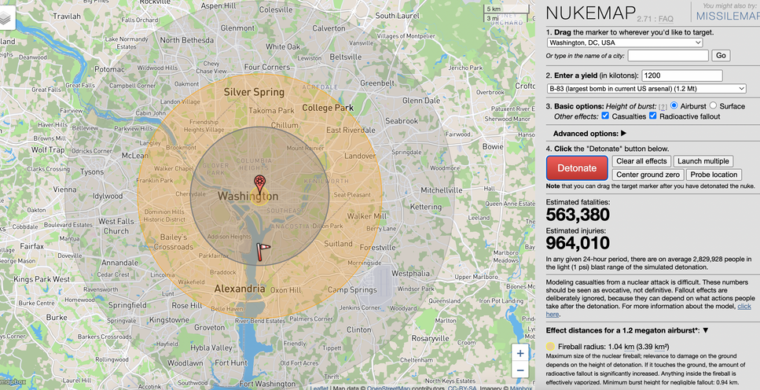Toggle the Casualties checkbox

[x=605, y=116]
